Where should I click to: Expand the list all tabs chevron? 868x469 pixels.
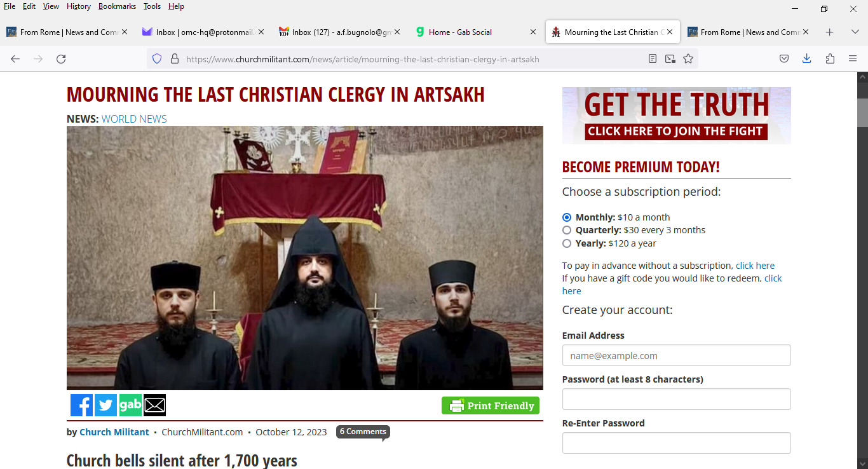(x=855, y=32)
